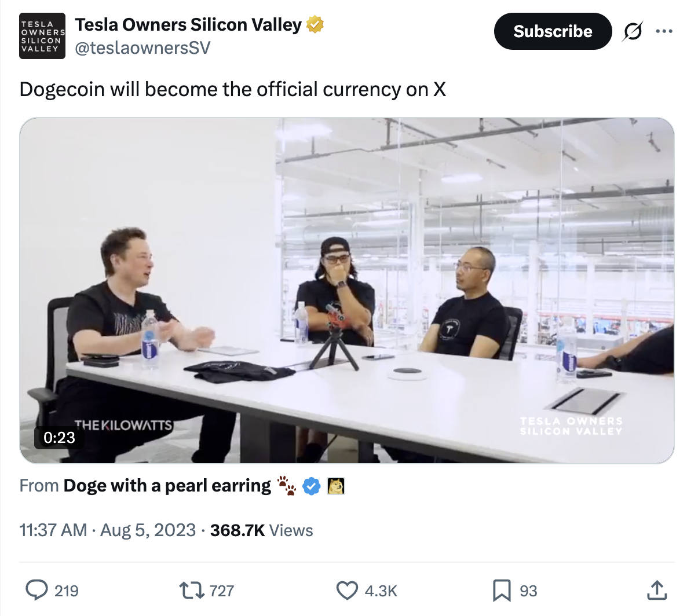Click the blue verified checkmark badge

tap(311, 486)
